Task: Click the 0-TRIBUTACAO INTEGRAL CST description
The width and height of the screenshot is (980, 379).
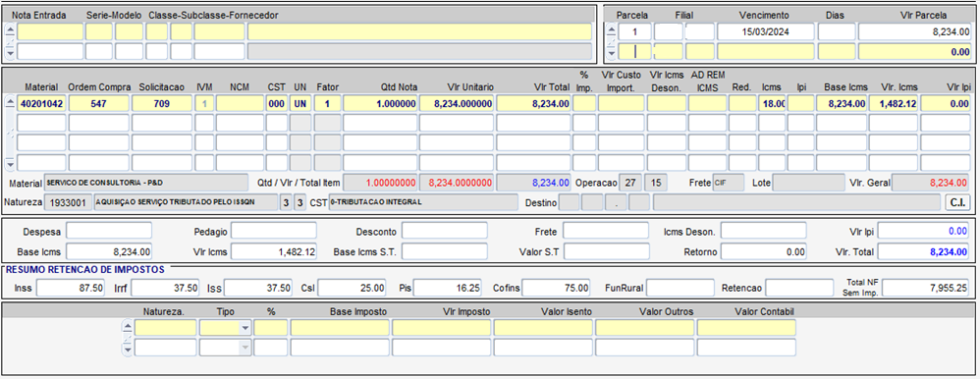Action: pyautogui.click(x=423, y=202)
